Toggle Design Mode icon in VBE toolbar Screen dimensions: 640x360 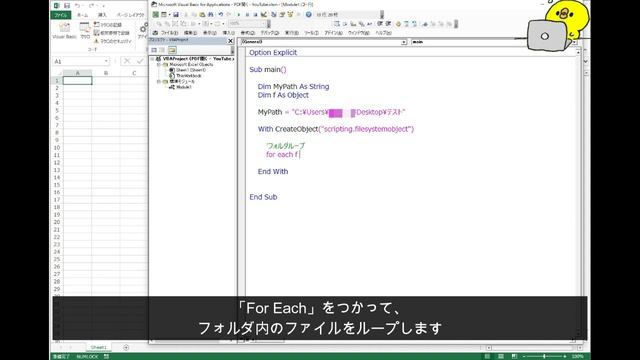[264, 15]
